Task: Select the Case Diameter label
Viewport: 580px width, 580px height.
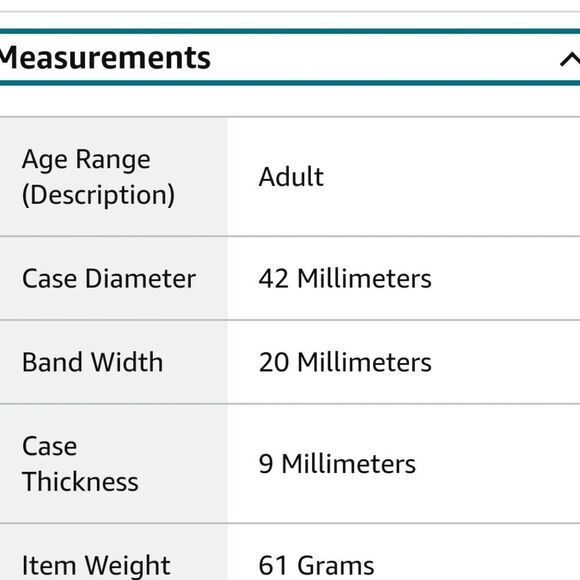Action: coord(109,278)
